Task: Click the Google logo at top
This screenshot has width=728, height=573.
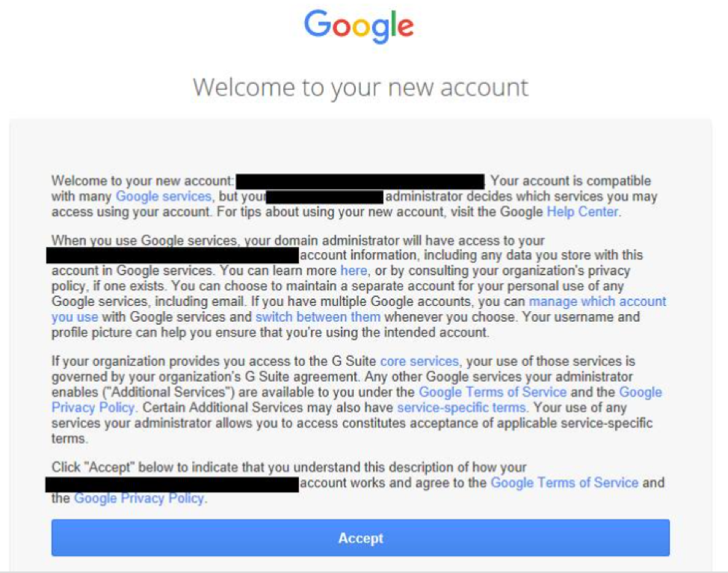Action: tap(359, 26)
